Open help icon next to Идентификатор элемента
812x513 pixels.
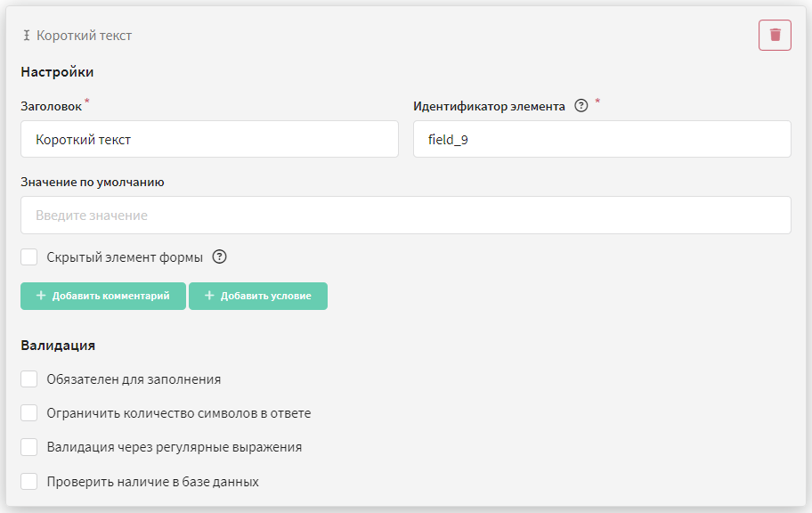pyautogui.click(x=581, y=106)
